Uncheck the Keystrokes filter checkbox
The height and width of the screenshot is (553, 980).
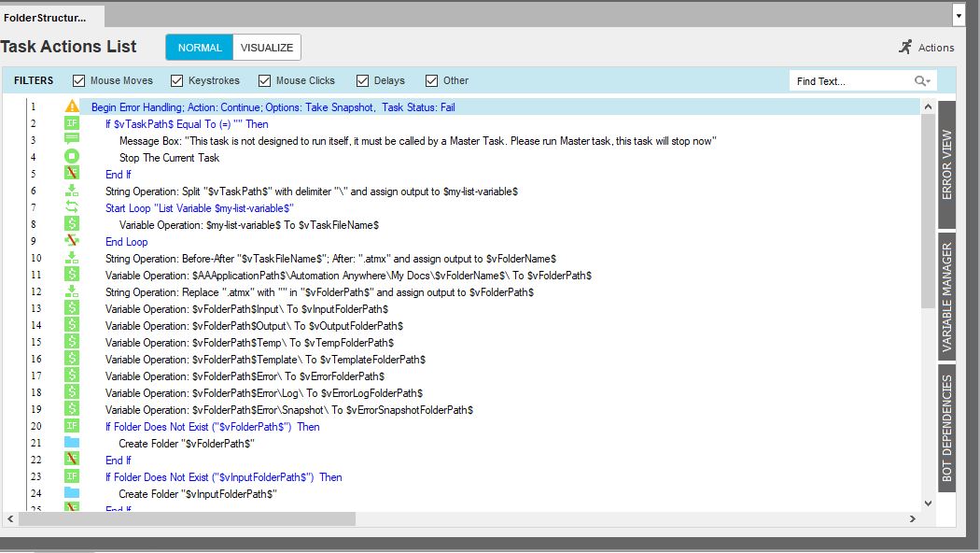(x=177, y=81)
